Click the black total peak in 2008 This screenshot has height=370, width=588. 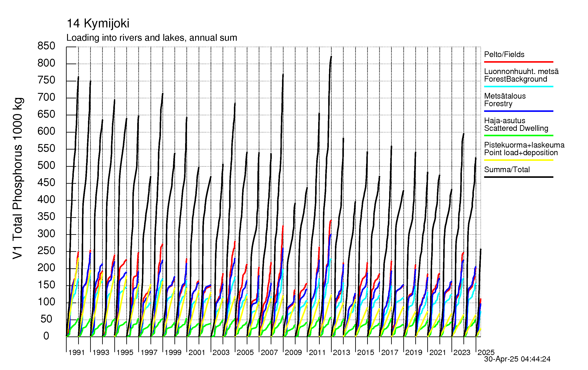pos(283,74)
